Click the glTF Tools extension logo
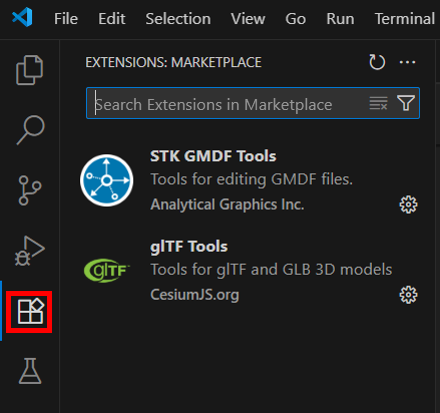The width and height of the screenshot is (440, 413). point(107,271)
